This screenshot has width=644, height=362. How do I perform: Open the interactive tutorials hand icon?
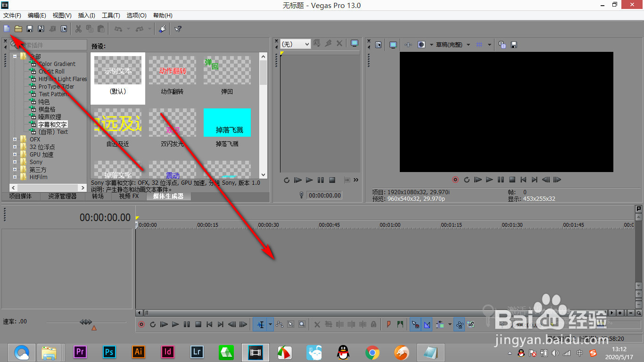coord(162,29)
